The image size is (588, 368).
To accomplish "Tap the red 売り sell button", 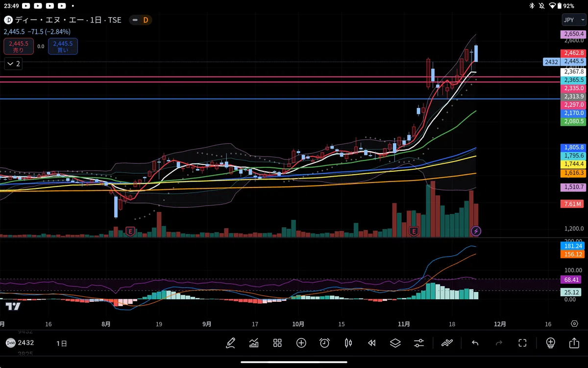I will pyautogui.click(x=18, y=46).
